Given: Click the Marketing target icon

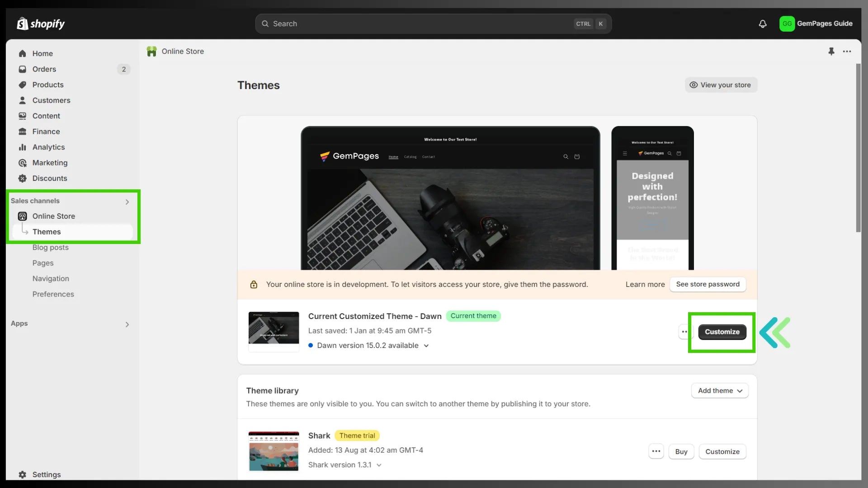Looking at the screenshot, I should pos(22,163).
